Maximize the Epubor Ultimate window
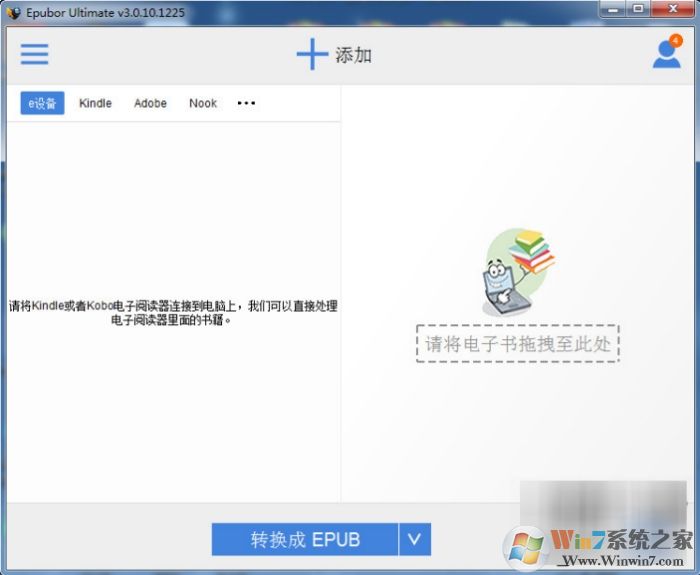This screenshot has width=700, height=575. pos(639,9)
